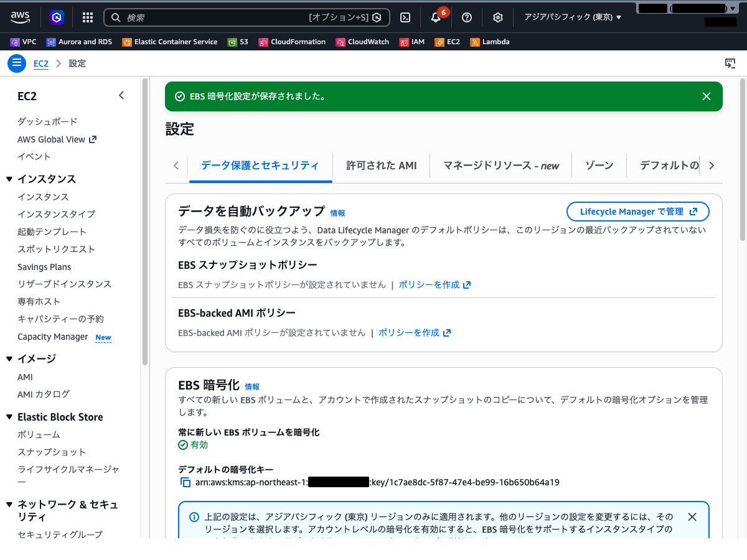Screen dimensions: 747x560
Task: Click the purple Amazon Q icon beside AWS logo
Action: point(57,17)
